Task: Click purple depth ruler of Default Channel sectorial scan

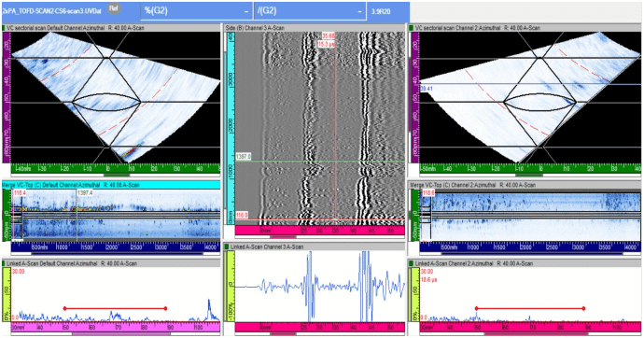Action: (x=7, y=98)
